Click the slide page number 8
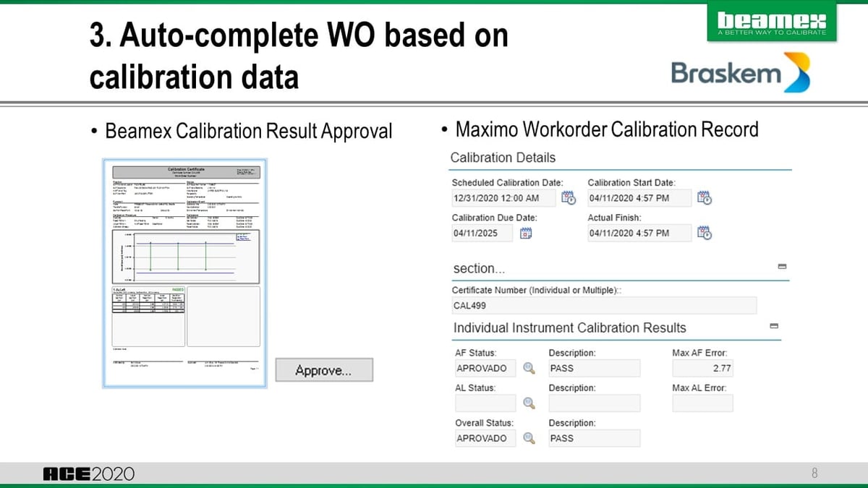868x488 pixels. 814,474
